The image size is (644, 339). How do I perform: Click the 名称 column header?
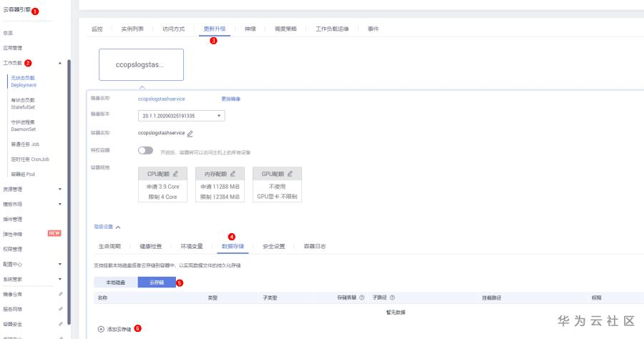(102, 298)
